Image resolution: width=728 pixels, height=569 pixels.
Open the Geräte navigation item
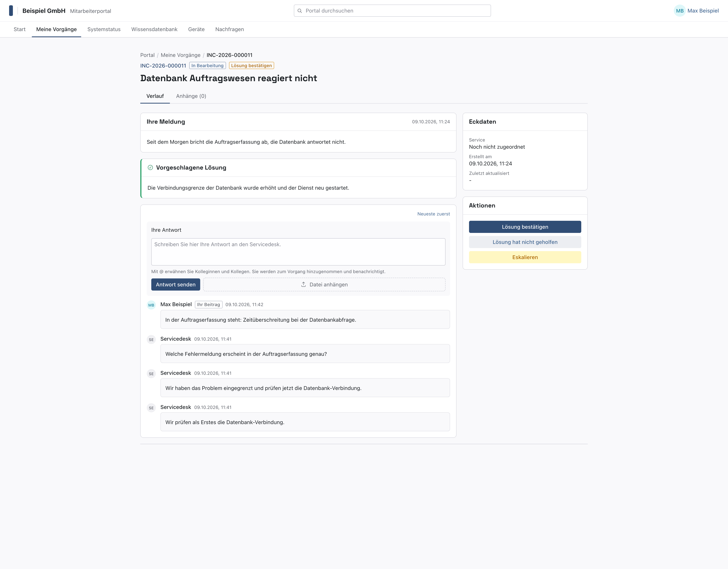click(x=196, y=29)
